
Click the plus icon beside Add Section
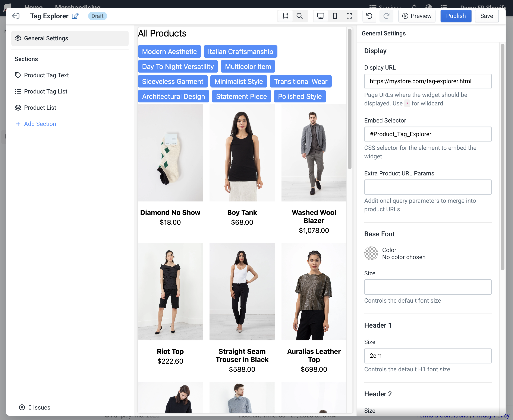18,124
